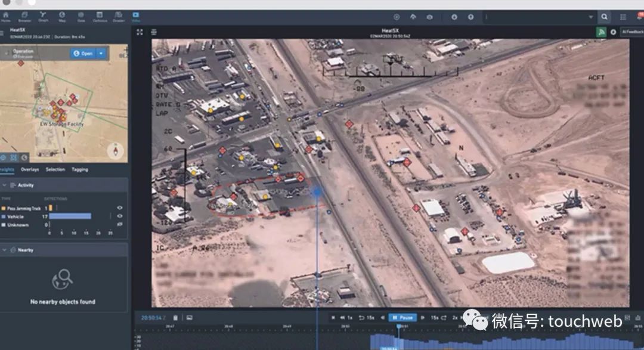Click the 20:50:54 Z timestamp field
This screenshot has height=350, width=644.
(x=153, y=318)
